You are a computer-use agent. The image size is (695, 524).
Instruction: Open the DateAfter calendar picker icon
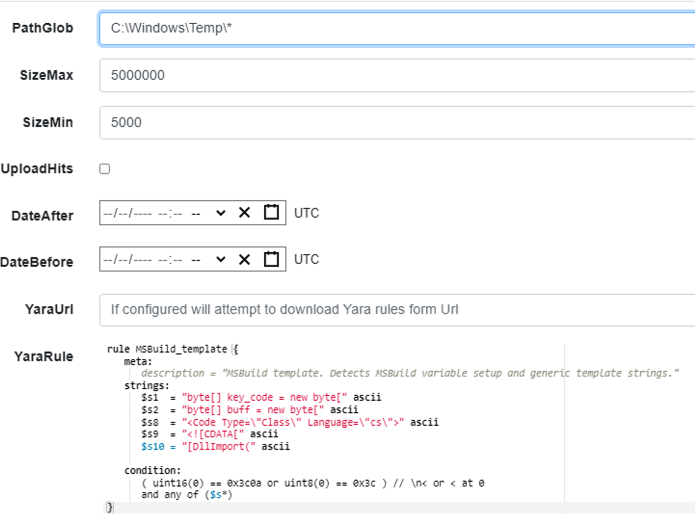click(271, 213)
